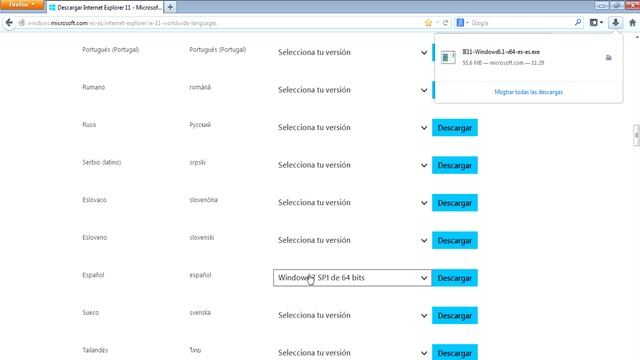Bookmark page with the star icon
This screenshot has height=360, width=640.
(428, 23)
